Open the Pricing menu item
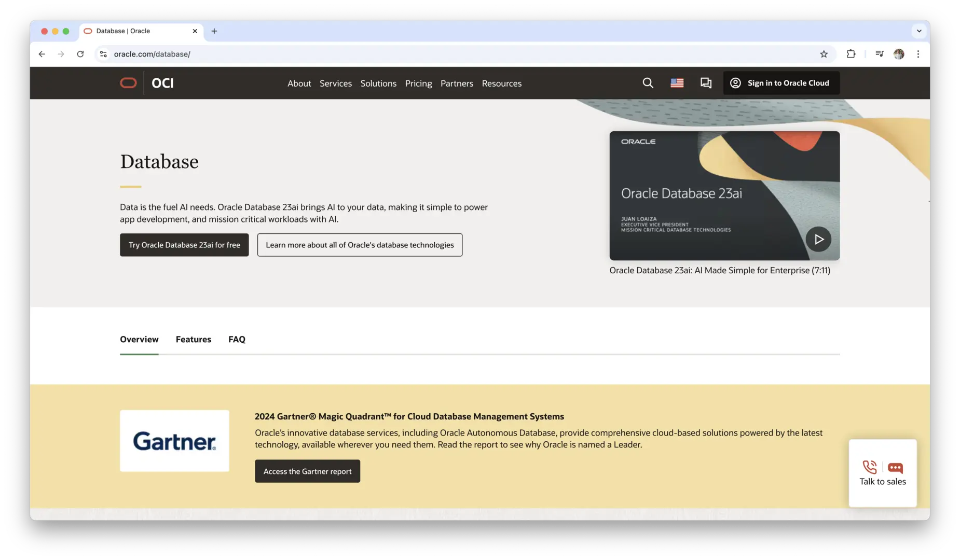This screenshot has height=560, width=960. tap(418, 83)
